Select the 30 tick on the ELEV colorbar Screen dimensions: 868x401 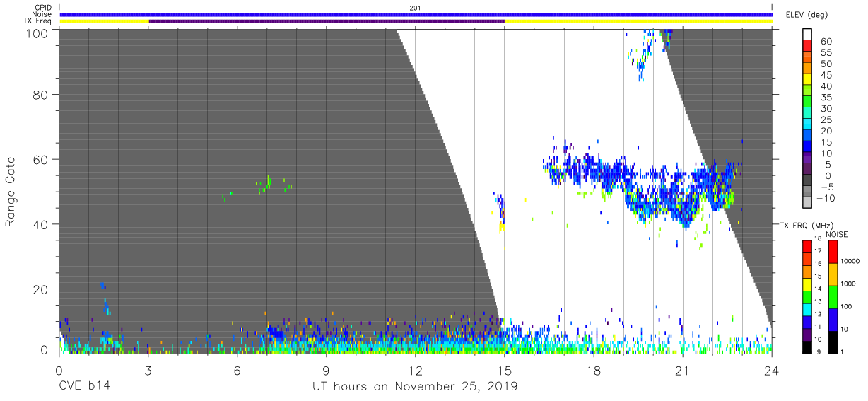coord(827,108)
